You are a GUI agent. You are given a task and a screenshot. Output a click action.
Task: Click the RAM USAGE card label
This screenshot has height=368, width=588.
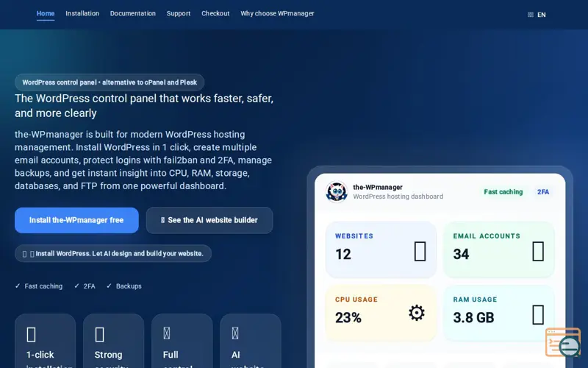475,300
